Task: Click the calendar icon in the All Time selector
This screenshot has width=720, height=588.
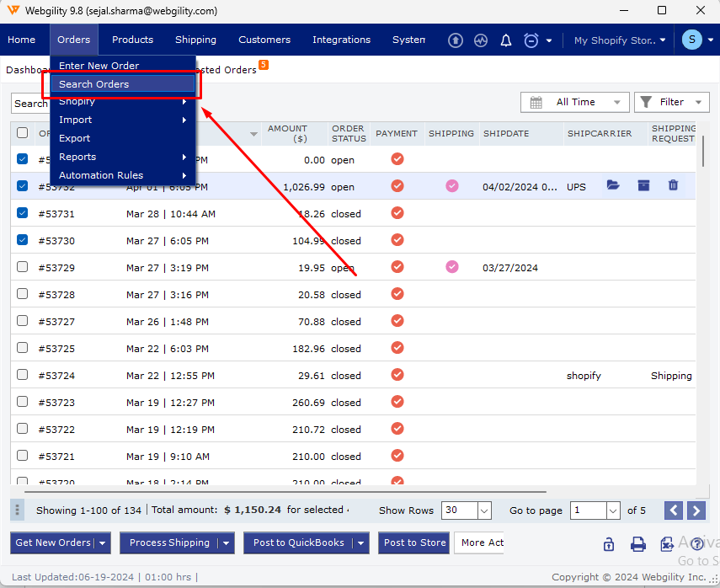Action: pyautogui.click(x=536, y=102)
